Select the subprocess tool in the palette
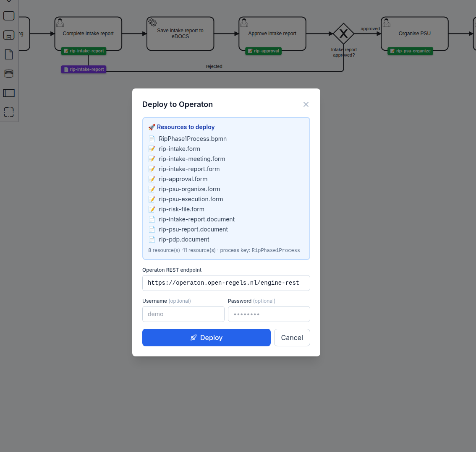The height and width of the screenshot is (452, 476). tap(8, 35)
